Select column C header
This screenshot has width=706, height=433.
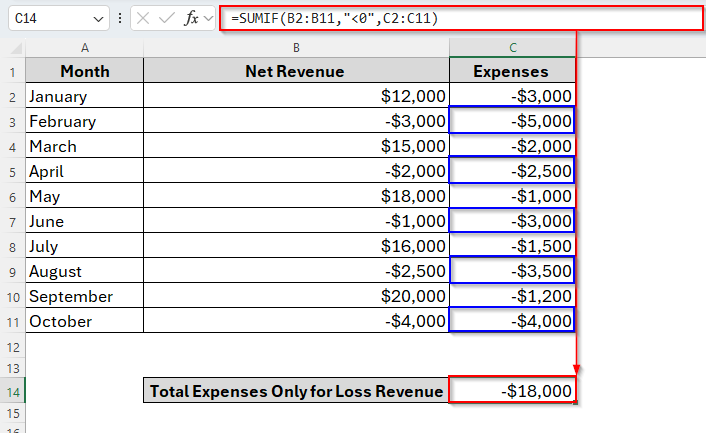pyautogui.click(x=512, y=47)
